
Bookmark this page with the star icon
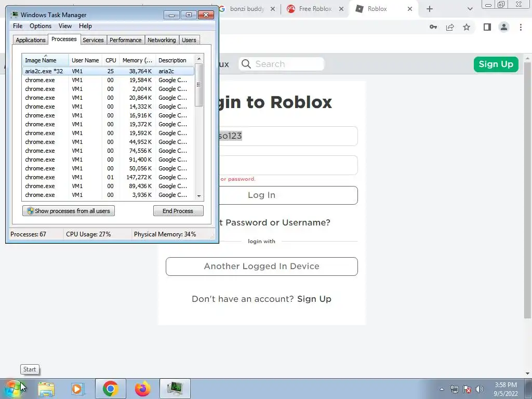pyautogui.click(x=467, y=27)
